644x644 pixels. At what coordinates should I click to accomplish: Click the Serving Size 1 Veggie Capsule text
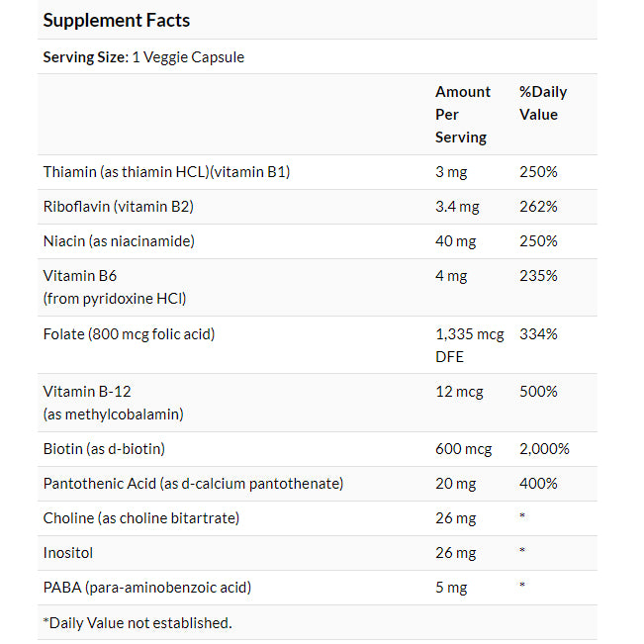point(143,57)
